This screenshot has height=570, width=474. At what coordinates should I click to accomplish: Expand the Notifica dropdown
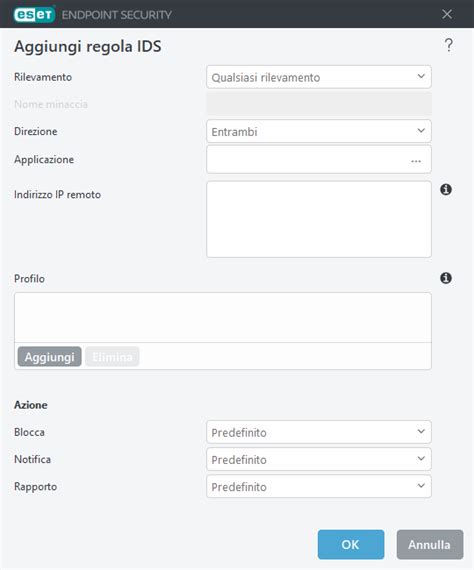[319, 459]
